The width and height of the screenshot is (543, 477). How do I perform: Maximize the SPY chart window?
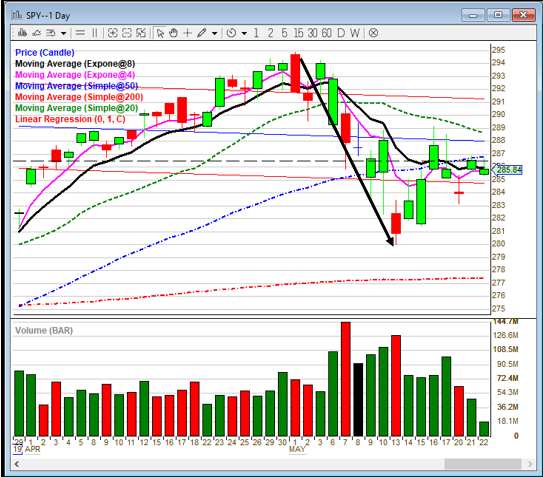click(498, 15)
